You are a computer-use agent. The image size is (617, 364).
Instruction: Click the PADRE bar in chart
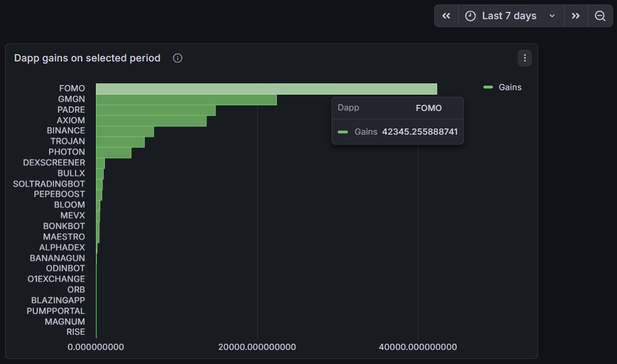click(x=156, y=110)
